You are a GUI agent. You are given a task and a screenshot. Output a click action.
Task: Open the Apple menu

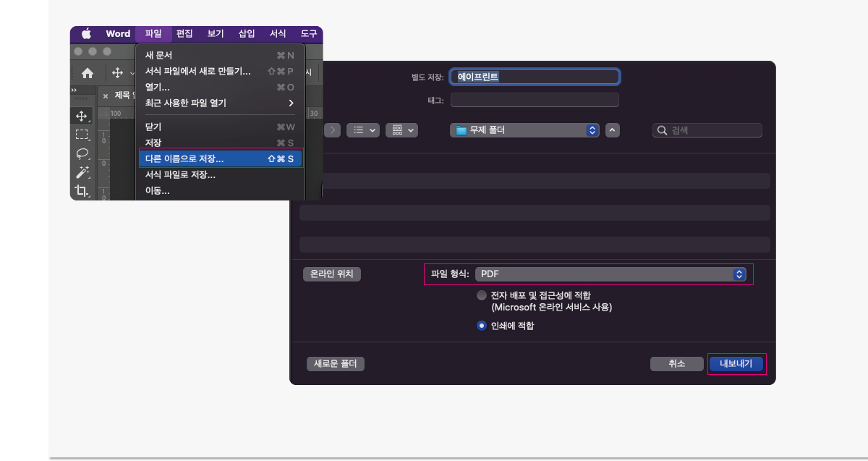tap(85, 33)
